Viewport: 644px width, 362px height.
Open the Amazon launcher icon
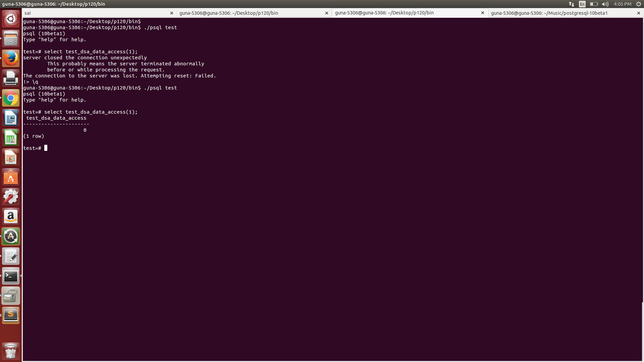pos(11,217)
